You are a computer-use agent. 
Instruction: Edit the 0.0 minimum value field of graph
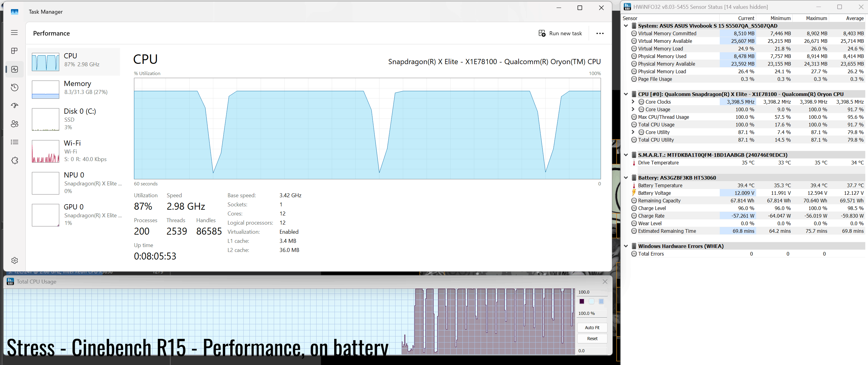592,351
